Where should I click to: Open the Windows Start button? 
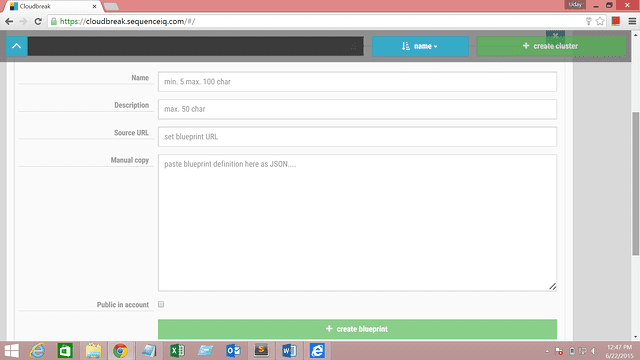click(x=11, y=351)
